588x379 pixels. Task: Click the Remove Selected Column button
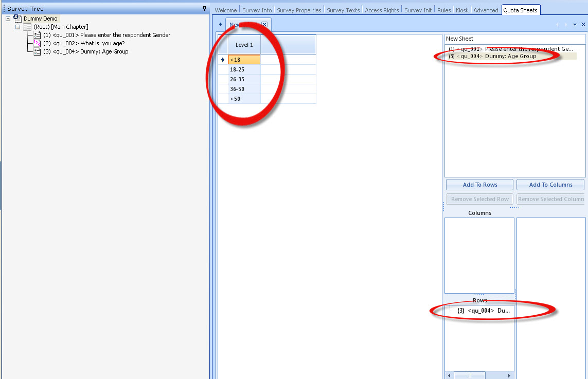pyautogui.click(x=550, y=199)
